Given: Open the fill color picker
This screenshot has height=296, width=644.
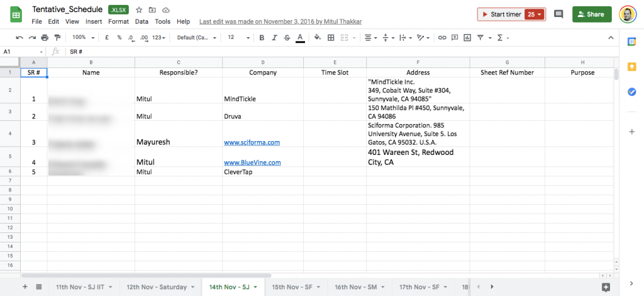Looking at the screenshot, I should 318,37.
